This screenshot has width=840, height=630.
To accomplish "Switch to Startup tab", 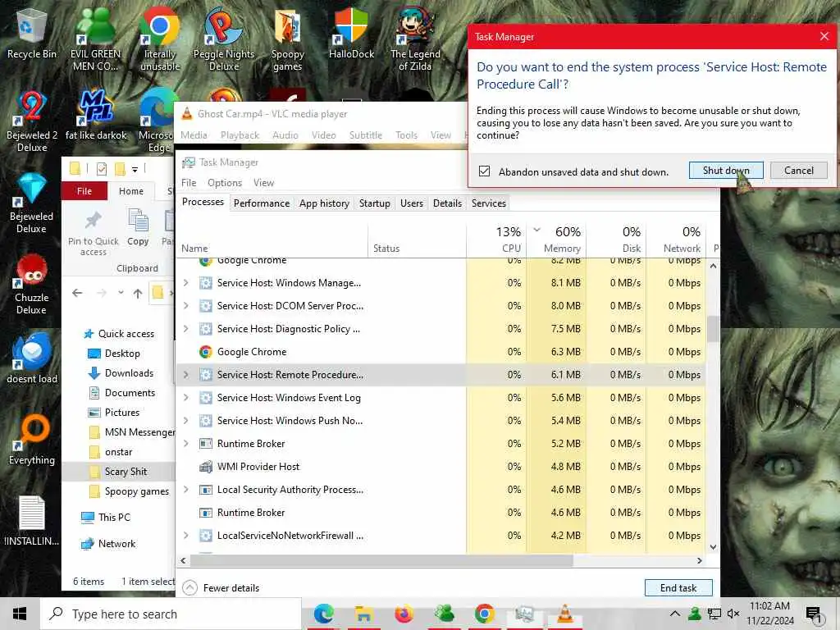I will point(374,203).
